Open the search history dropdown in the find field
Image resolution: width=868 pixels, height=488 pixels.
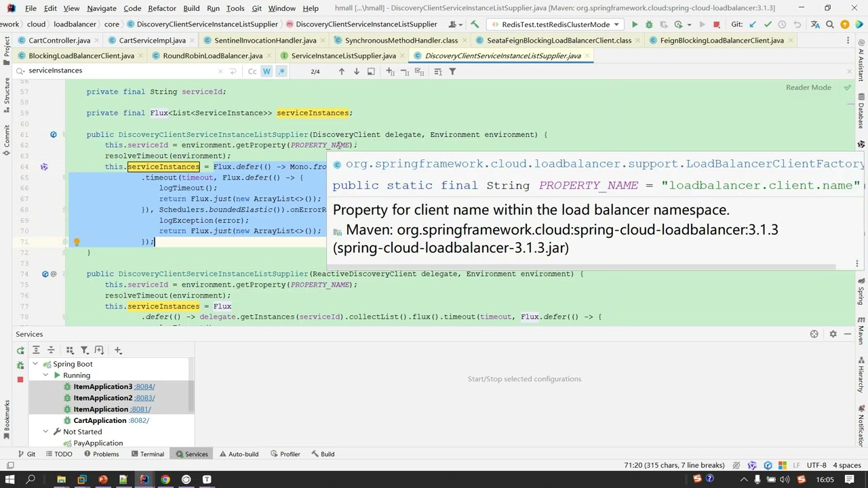(x=20, y=70)
